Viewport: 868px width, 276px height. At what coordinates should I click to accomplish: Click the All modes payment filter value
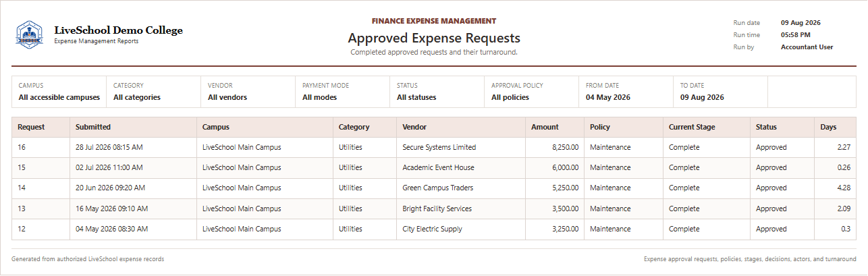click(x=319, y=97)
